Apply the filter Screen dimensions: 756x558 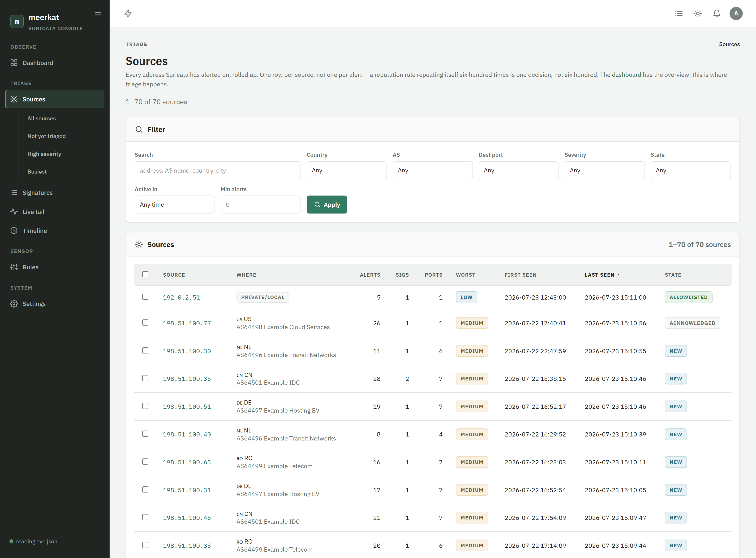click(x=327, y=205)
